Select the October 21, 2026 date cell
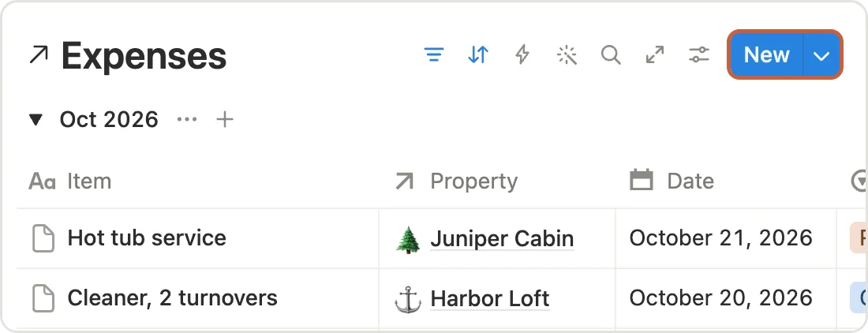 click(726, 238)
